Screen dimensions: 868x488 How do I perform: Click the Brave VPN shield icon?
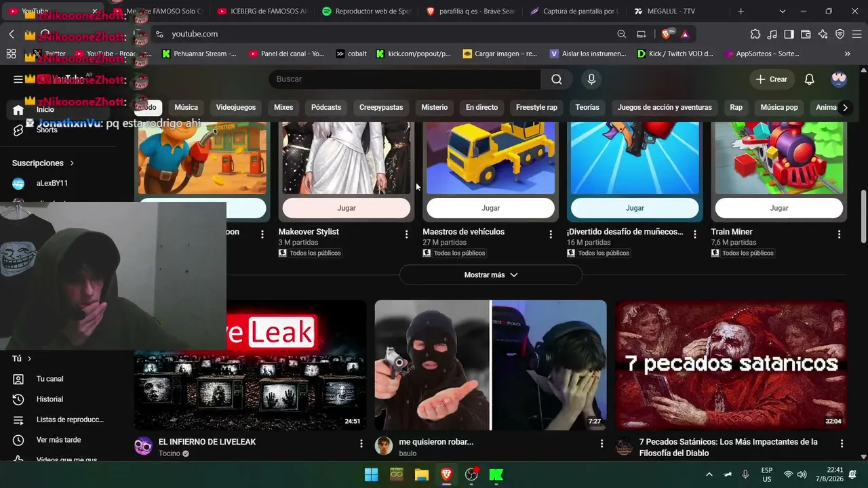click(x=840, y=34)
